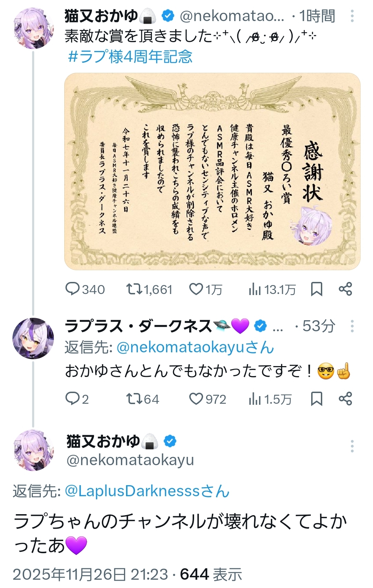Screen dimensions: 373x588
Task: Open the @LaplusDarknesssさん mention link
Action: [x=147, y=491]
